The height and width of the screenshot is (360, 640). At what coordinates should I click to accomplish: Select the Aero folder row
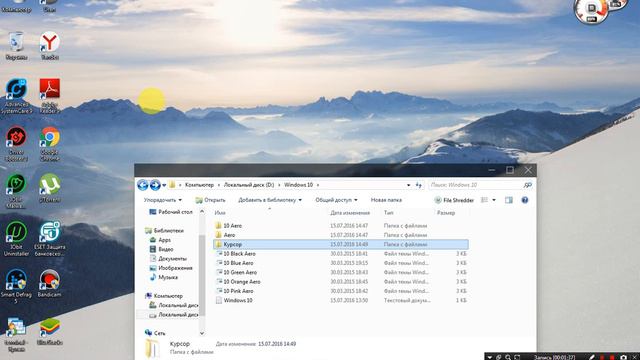click(x=341, y=235)
